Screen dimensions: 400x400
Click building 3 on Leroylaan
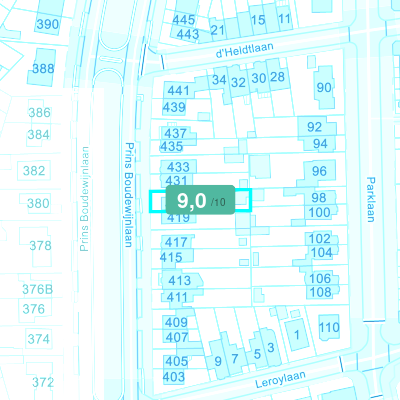pos(271,348)
